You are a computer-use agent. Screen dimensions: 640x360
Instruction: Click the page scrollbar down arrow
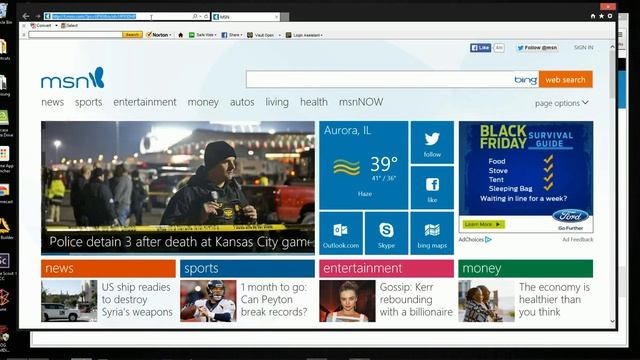(x=612, y=322)
